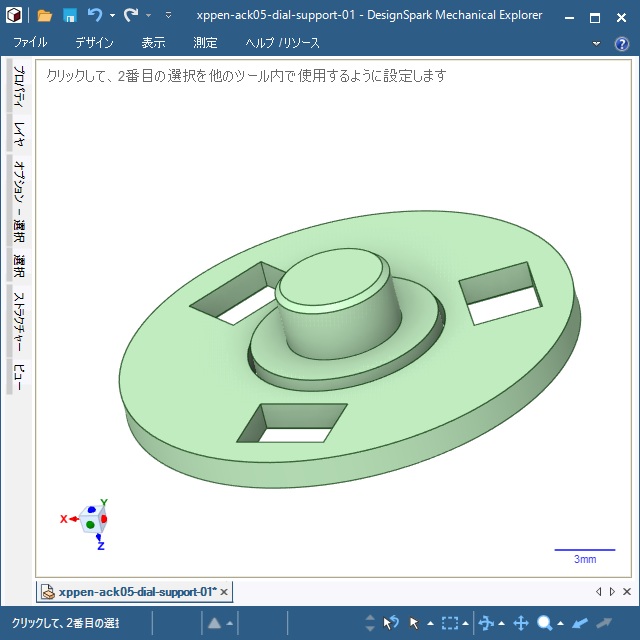
Task: Open selection mode dropdown beside arrow cursor
Action: click(x=431, y=624)
